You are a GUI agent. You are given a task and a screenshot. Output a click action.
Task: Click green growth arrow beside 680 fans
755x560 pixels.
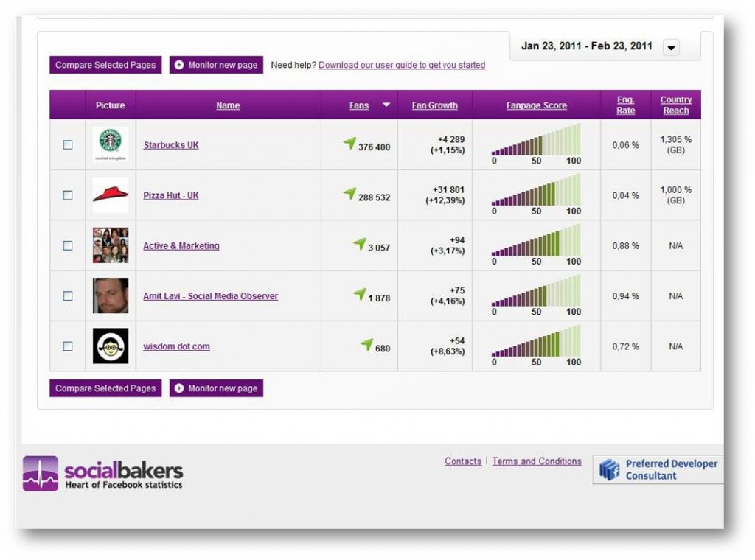point(367,344)
